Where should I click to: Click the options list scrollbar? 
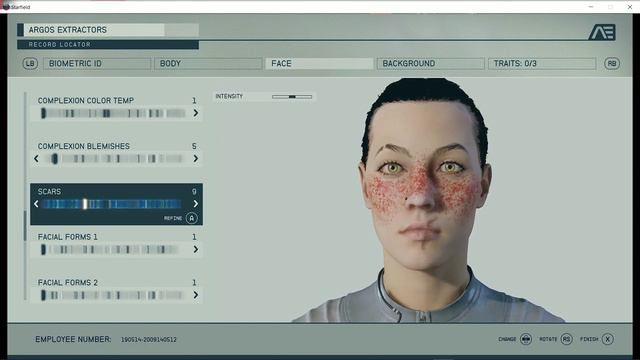point(25,226)
